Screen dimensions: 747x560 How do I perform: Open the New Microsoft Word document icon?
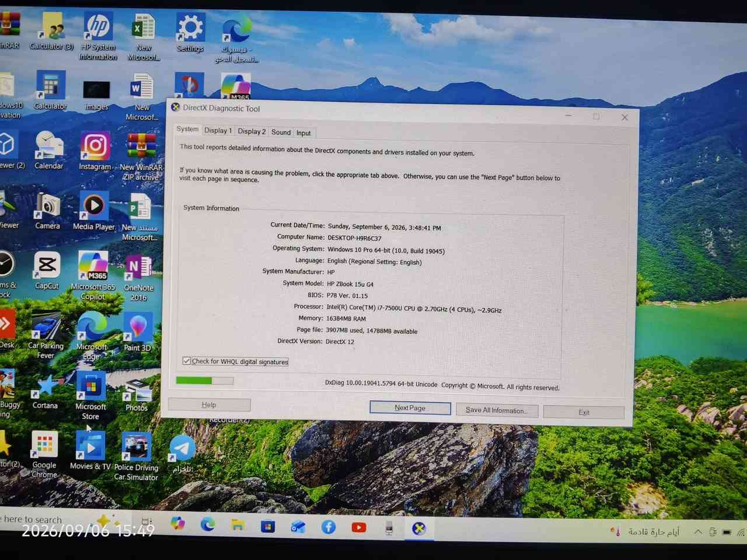[x=142, y=97]
